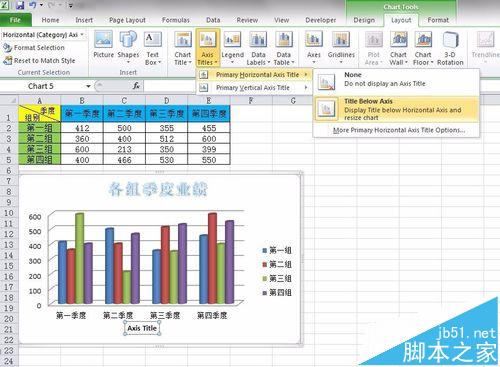Click the Undo icon
The height and width of the screenshot is (367, 500).
(33, 5)
